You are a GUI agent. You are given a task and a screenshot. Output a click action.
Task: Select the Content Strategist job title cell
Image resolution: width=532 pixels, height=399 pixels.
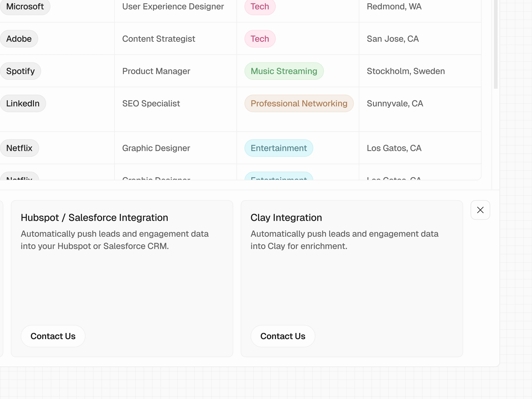pos(159,39)
